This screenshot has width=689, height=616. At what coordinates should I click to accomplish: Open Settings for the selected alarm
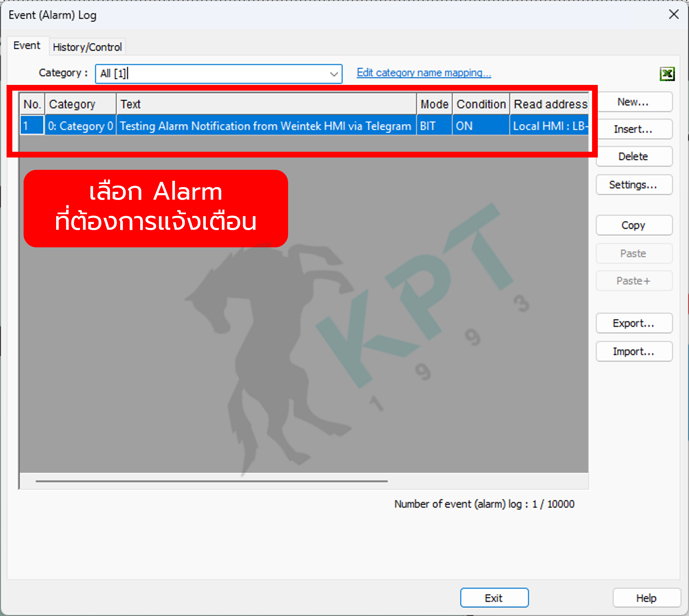[634, 185]
